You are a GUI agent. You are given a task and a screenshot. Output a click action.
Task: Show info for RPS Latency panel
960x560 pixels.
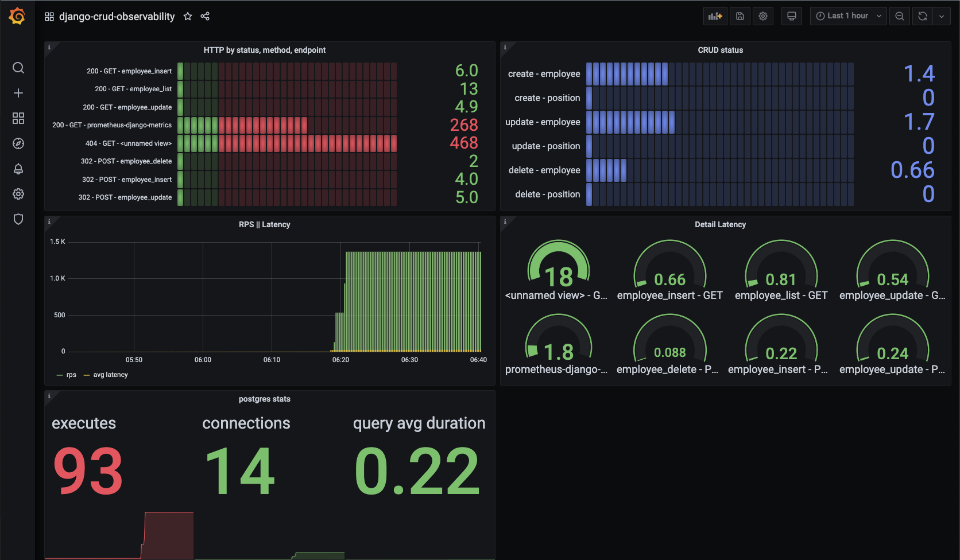pos(49,221)
